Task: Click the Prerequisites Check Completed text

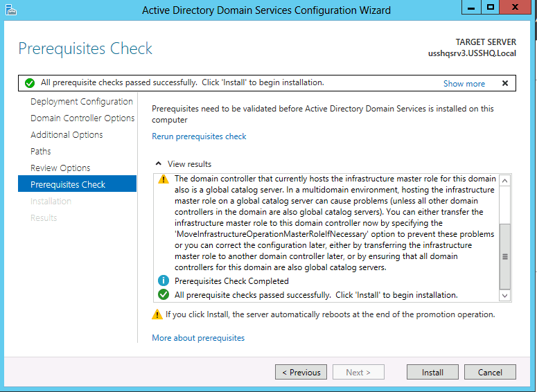Action: click(231, 281)
